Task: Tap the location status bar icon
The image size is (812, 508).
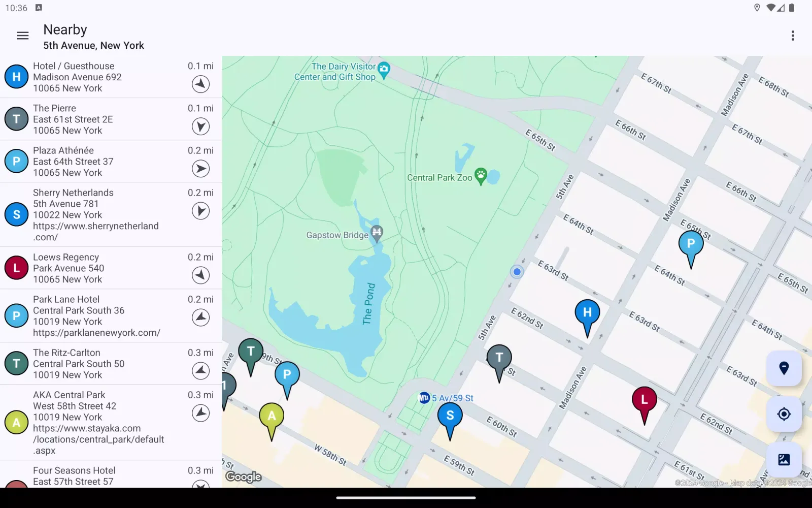Action: [757, 8]
